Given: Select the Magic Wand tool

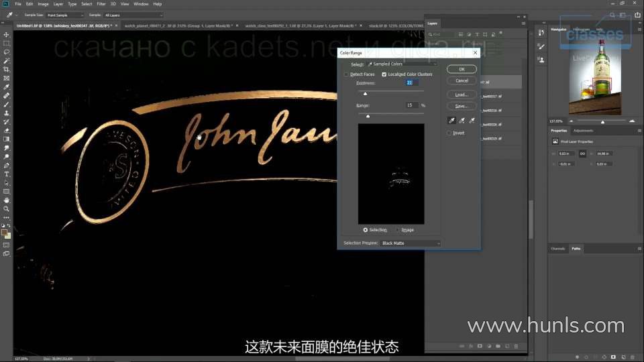Looking at the screenshot, I should (x=6, y=61).
